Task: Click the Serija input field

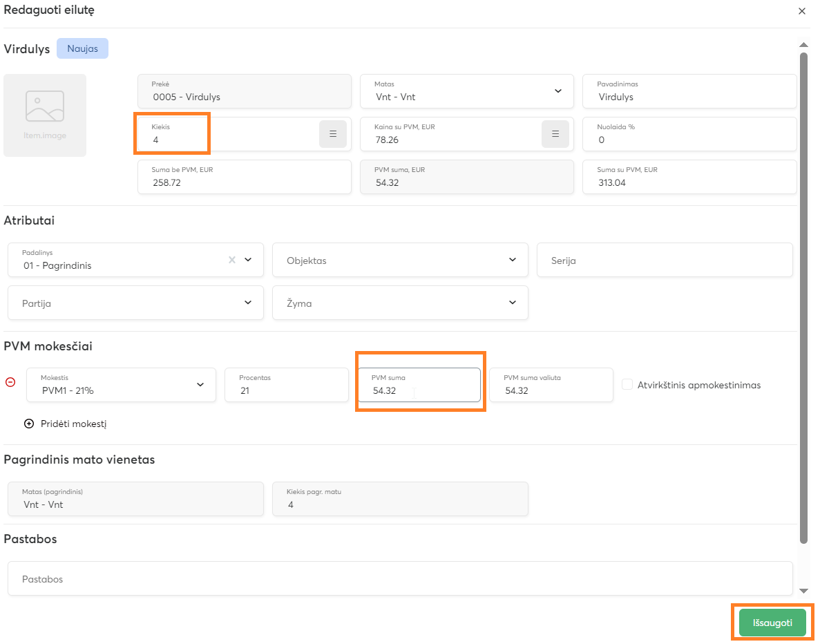Action: coord(664,260)
